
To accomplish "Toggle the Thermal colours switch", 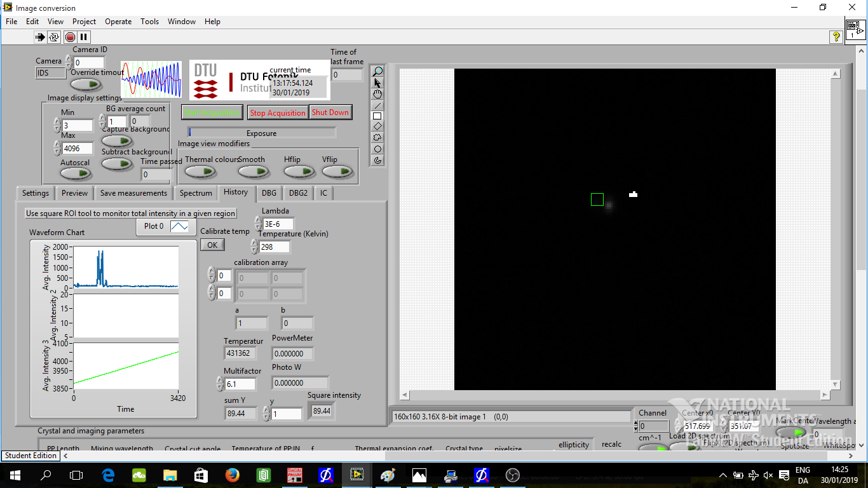I will pyautogui.click(x=200, y=172).
